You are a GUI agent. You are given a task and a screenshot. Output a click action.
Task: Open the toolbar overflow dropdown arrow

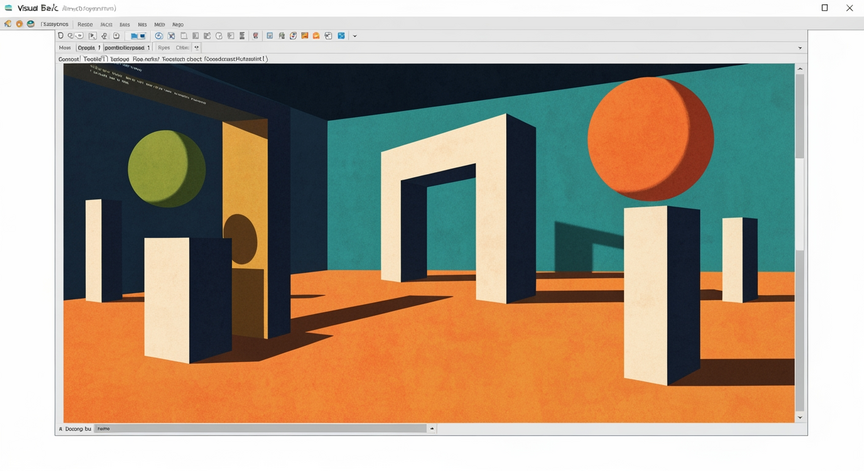click(x=355, y=36)
